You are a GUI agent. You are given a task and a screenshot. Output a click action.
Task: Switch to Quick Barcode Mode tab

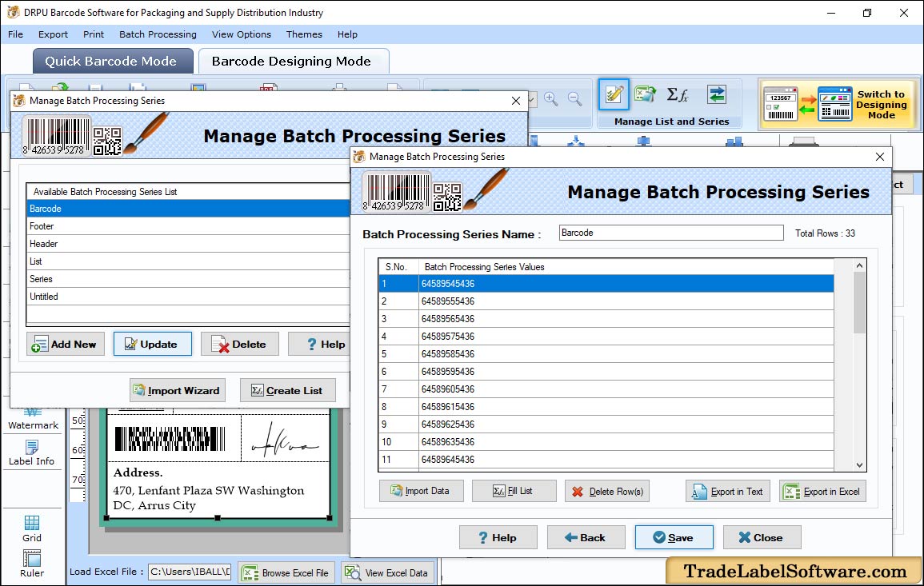[x=113, y=62]
